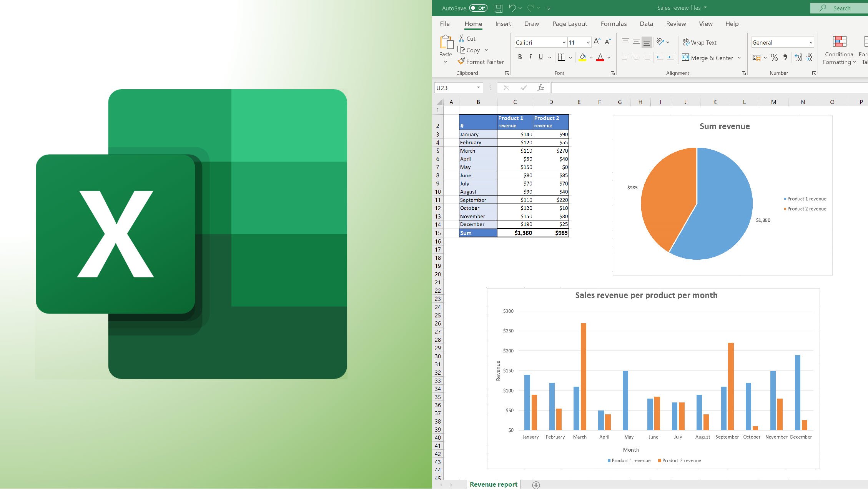Apply bold formatting with B icon
868x489 pixels.
point(520,57)
